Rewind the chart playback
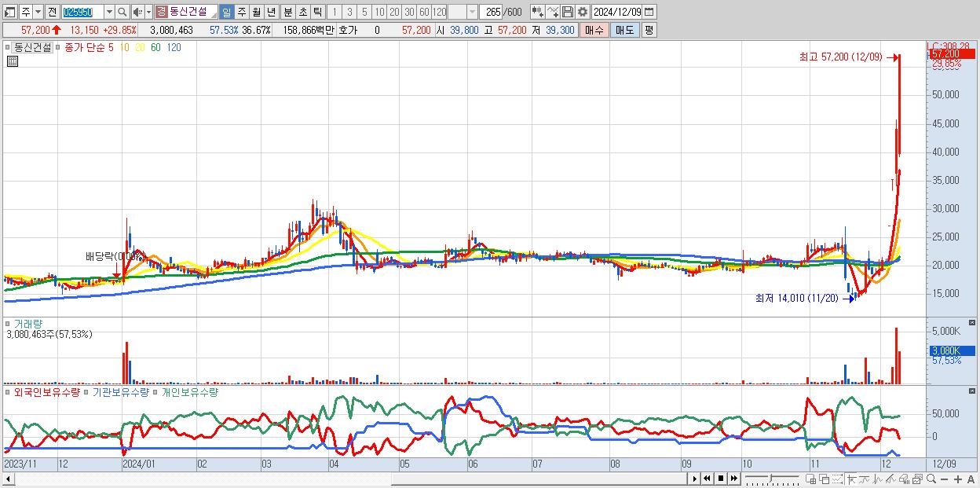The height and width of the screenshot is (488, 980). coord(707,479)
